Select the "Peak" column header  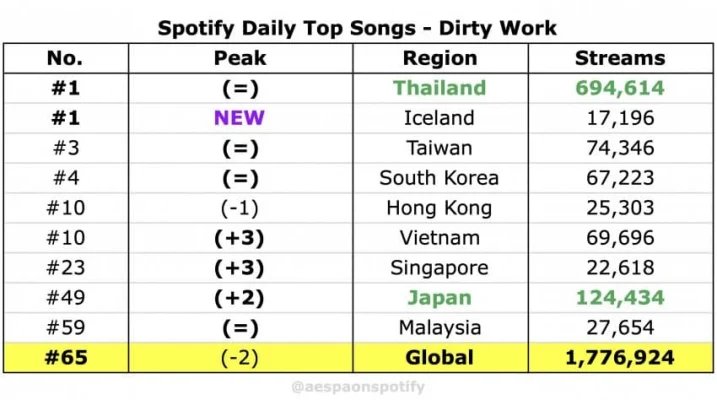[x=240, y=58]
